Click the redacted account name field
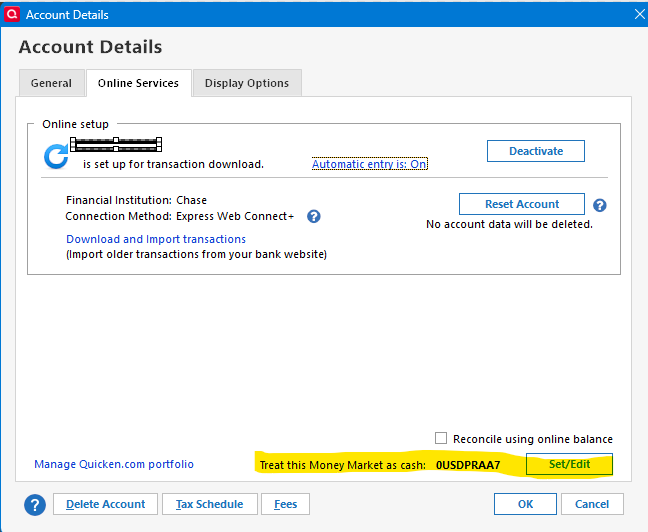The width and height of the screenshot is (648, 532). [116, 145]
